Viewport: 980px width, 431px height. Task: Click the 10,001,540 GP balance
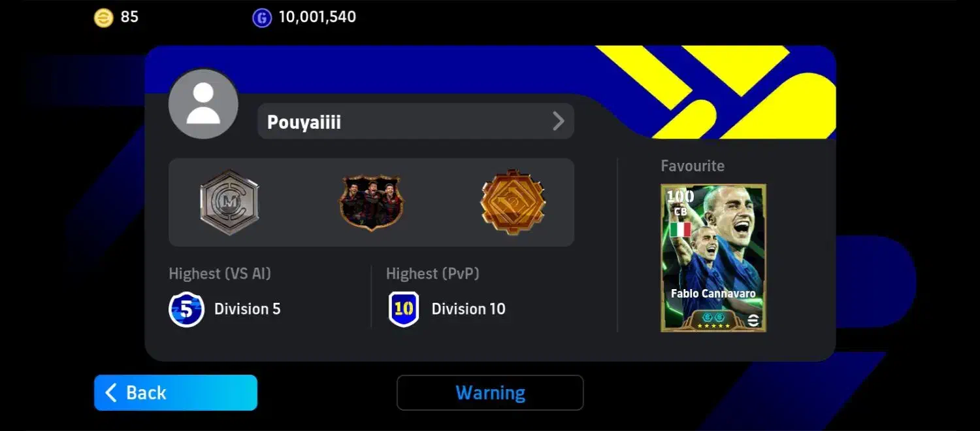318,17
